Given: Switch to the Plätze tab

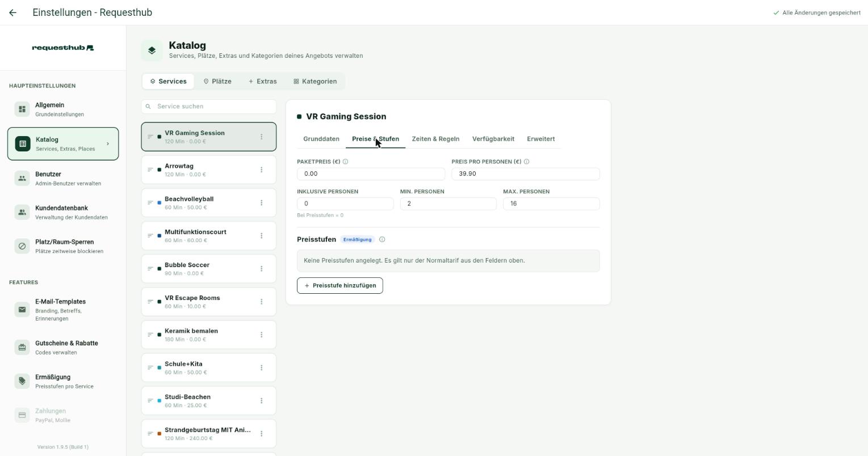Looking at the screenshot, I should pyautogui.click(x=217, y=82).
